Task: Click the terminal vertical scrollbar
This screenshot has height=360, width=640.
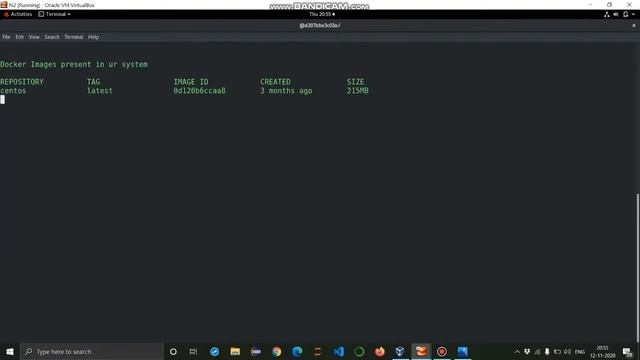Action: 638,267
